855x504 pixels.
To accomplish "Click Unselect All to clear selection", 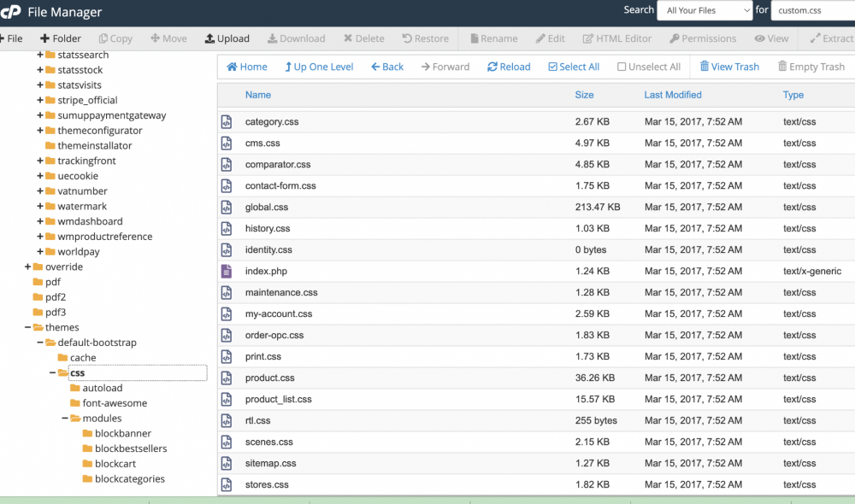I will coord(648,66).
